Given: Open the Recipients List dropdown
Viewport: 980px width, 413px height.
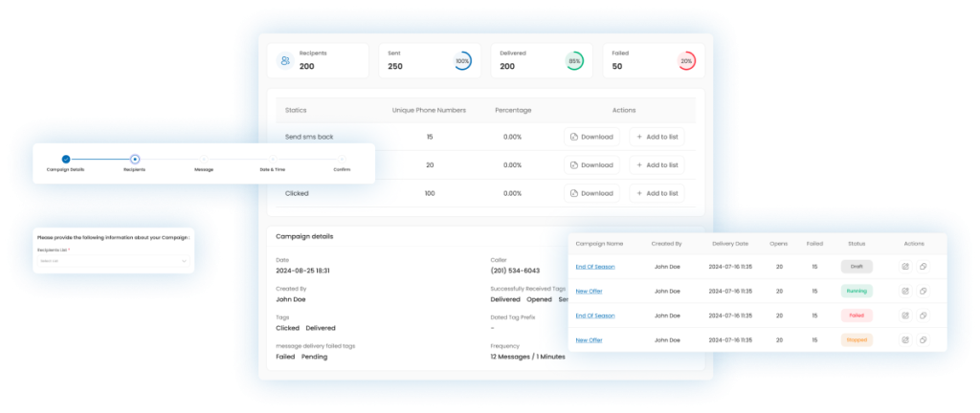Looking at the screenshot, I should [x=113, y=260].
